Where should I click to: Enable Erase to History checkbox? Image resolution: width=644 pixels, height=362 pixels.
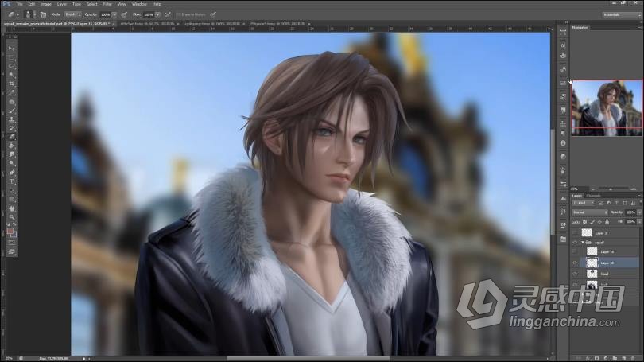coord(178,14)
